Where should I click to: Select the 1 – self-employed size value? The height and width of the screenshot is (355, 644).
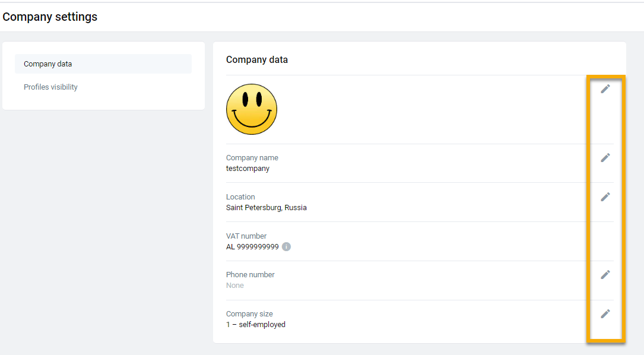[255, 325]
